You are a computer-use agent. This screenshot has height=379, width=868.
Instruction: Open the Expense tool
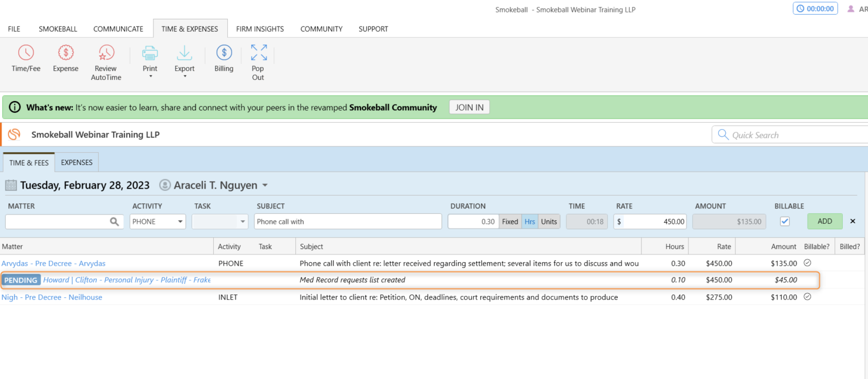[65, 58]
